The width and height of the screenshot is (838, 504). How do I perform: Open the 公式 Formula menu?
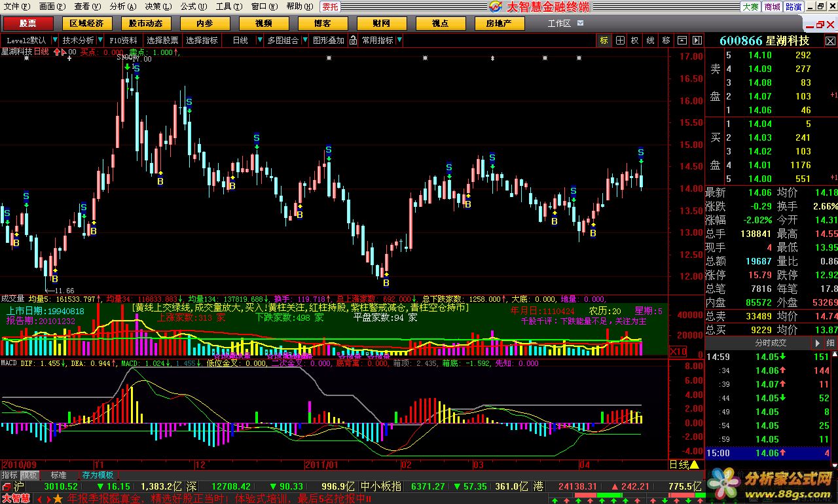pyautogui.click(x=193, y=7)
